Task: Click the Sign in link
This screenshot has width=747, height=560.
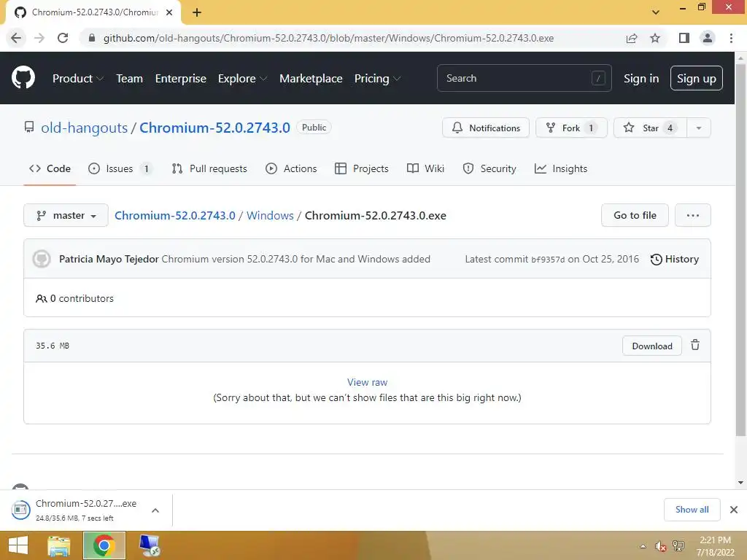Action: (641, 78)
